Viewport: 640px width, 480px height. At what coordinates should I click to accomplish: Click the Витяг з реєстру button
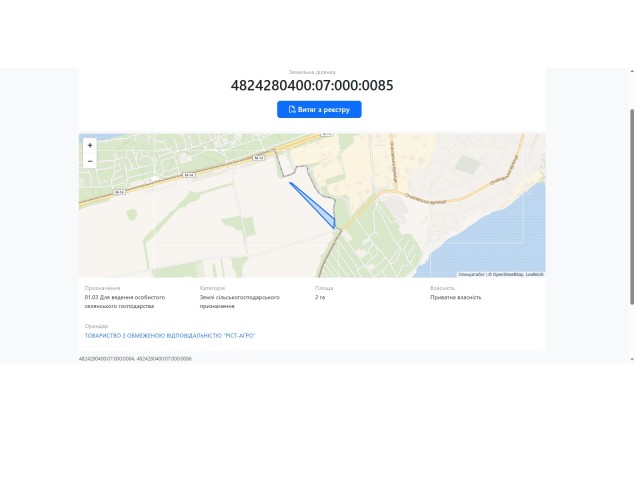[319, 109]
